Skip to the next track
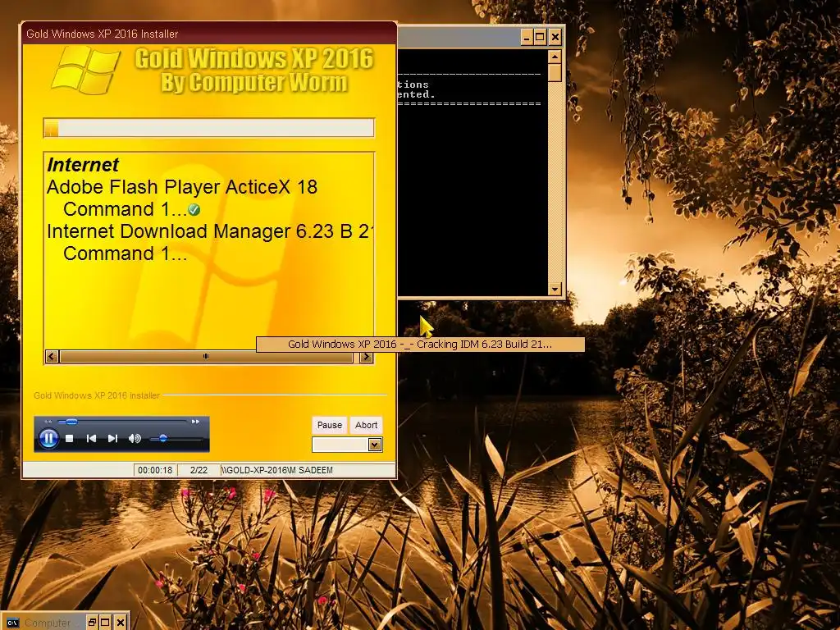This screenshot has height=630, width=840. [112, 439]
